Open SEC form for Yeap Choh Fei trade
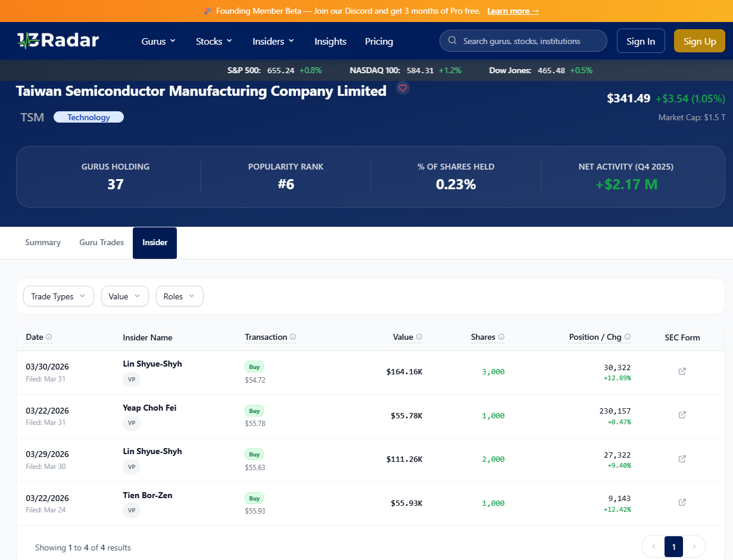Image resolution: width=733 pixels, height=560 pixels. 682,415
